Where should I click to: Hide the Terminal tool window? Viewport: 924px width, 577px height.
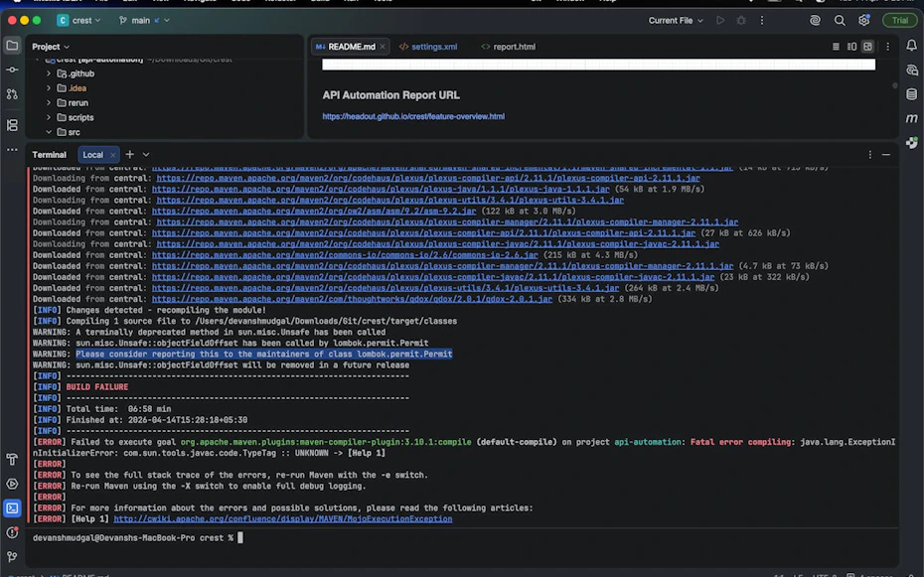[x=885, y=154]
